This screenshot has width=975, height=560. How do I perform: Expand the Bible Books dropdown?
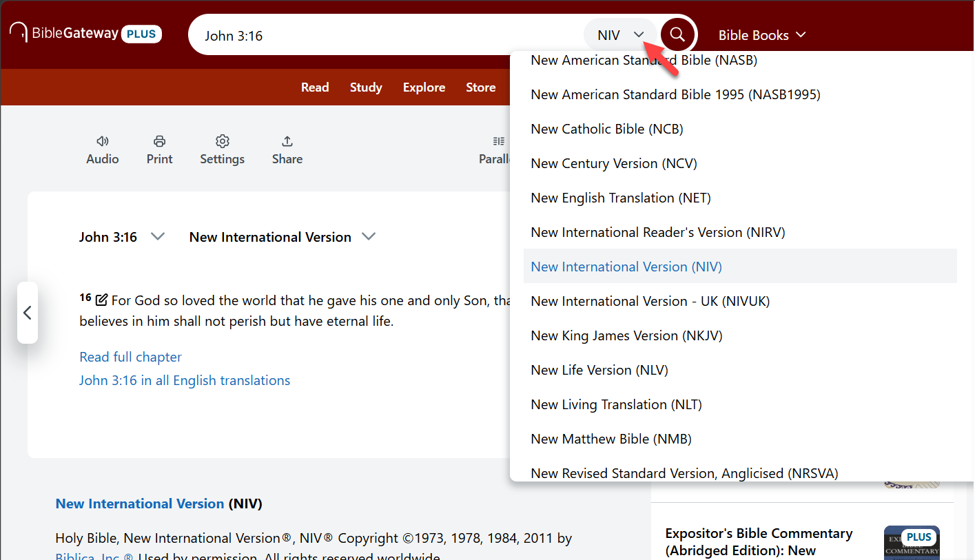click(x=762, y=35)
